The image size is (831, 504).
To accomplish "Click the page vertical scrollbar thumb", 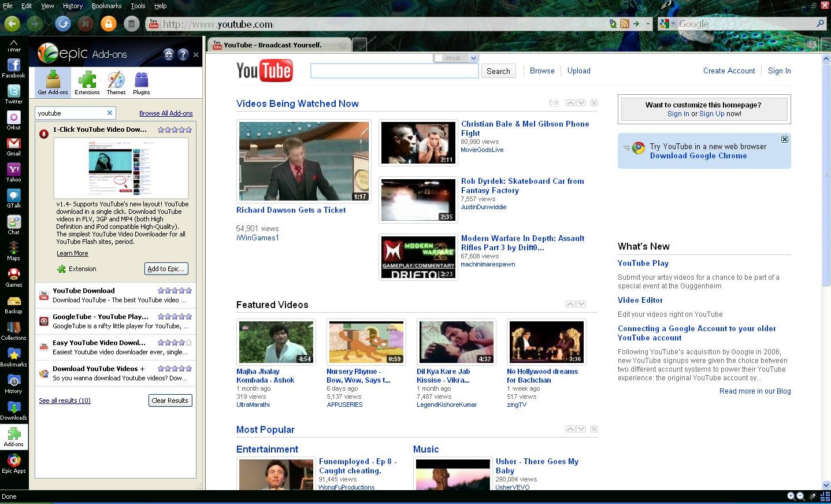I will click(826, 175).
